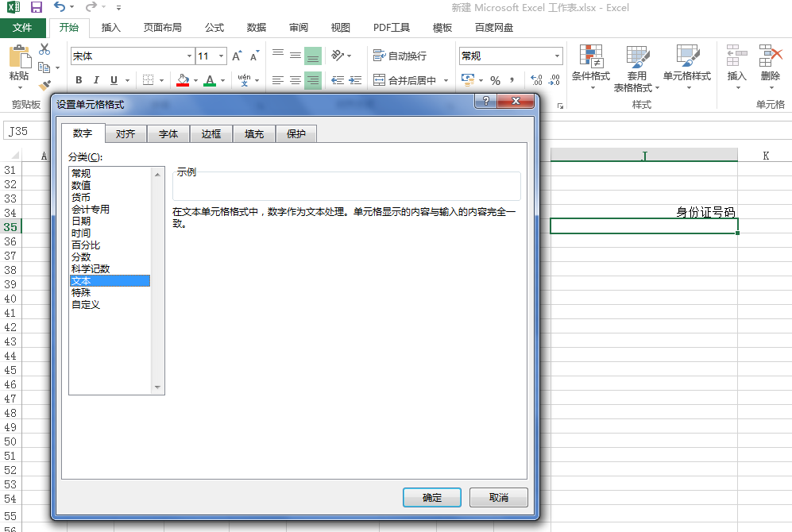Click the Name Box showing J35

click(27, 131)
